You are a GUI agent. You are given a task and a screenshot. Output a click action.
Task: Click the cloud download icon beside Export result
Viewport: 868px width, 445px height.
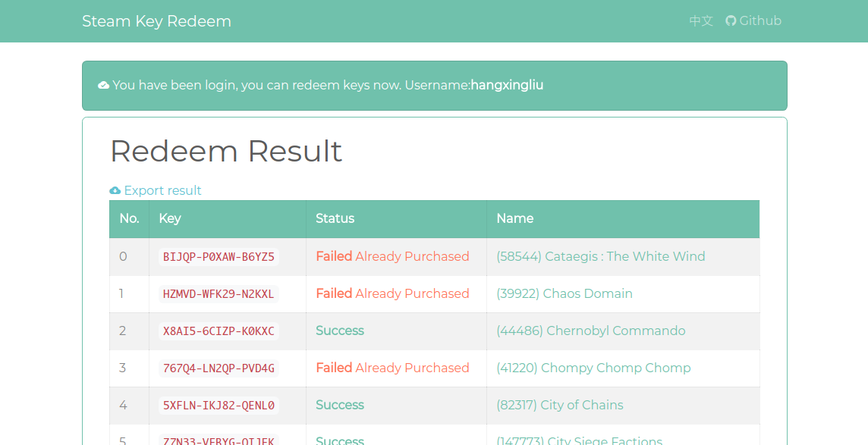coord(115,190)
